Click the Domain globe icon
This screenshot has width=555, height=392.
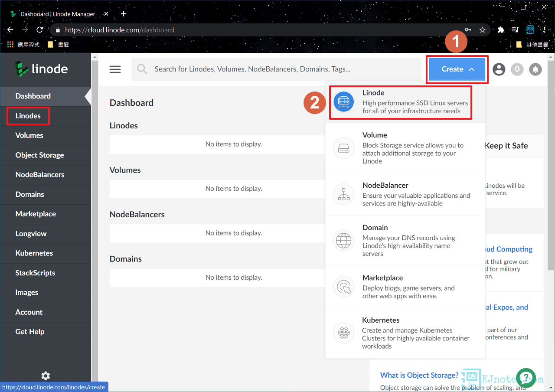[x=344, y=241]
